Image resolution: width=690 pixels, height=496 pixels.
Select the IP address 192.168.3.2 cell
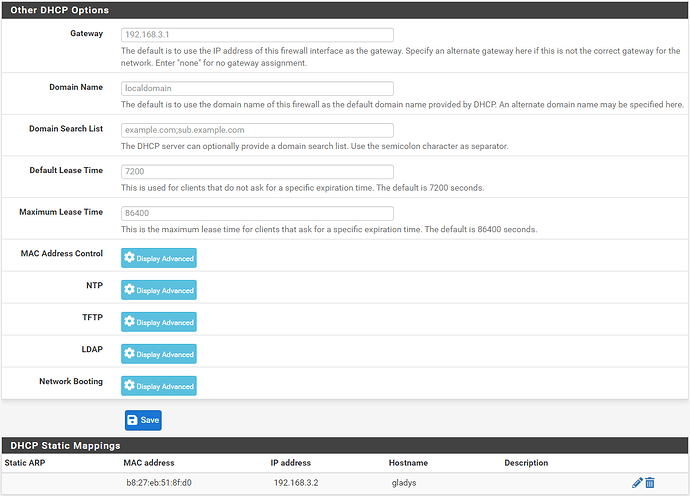coord(296,483)
